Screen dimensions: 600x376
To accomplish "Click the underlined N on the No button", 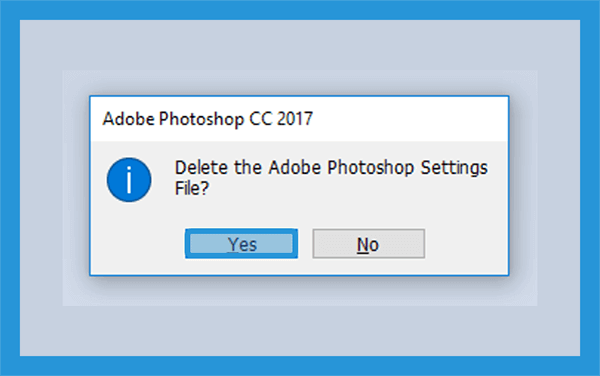I will click(x=362, y=244).
